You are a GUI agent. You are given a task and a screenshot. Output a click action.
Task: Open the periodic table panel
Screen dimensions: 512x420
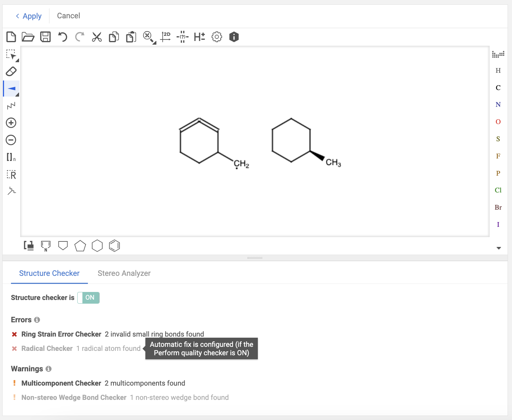(x=498, y=54)
